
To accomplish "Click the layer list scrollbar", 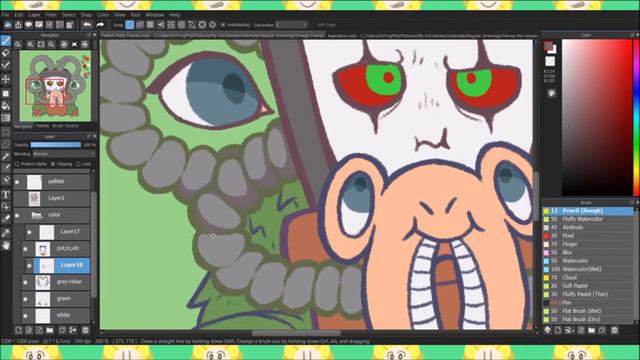I will tap(94, 245).
